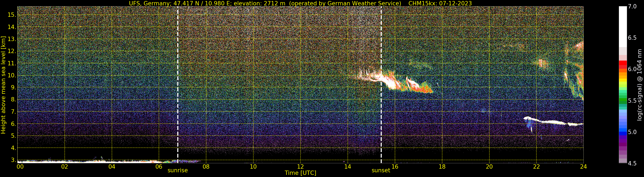Click time axis tick label '20'

(x=489, y=167)
